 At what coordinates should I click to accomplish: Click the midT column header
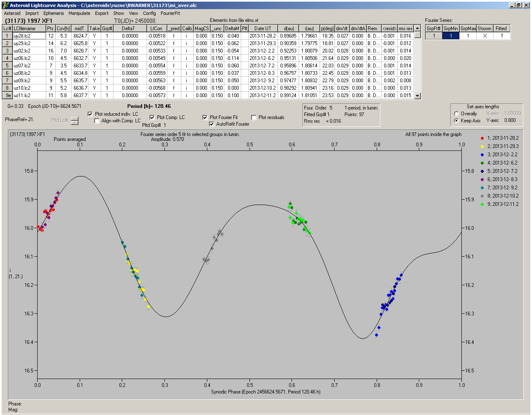point(80,29)
